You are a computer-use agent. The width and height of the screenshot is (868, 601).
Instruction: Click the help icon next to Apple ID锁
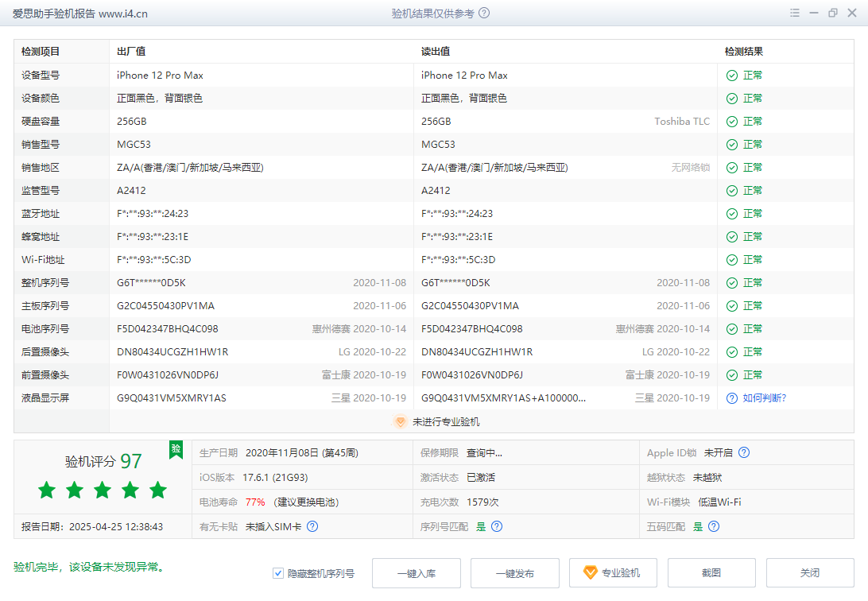[x=744, y=452]
